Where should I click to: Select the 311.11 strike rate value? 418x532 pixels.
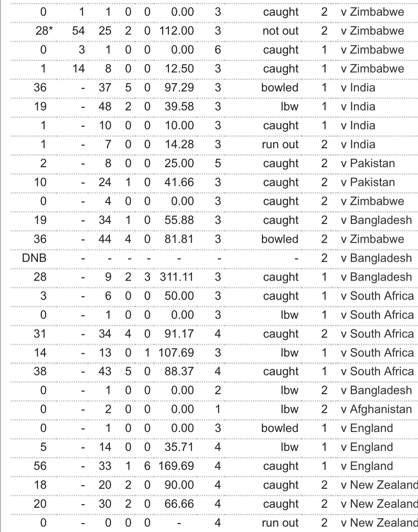coord(176,277)
